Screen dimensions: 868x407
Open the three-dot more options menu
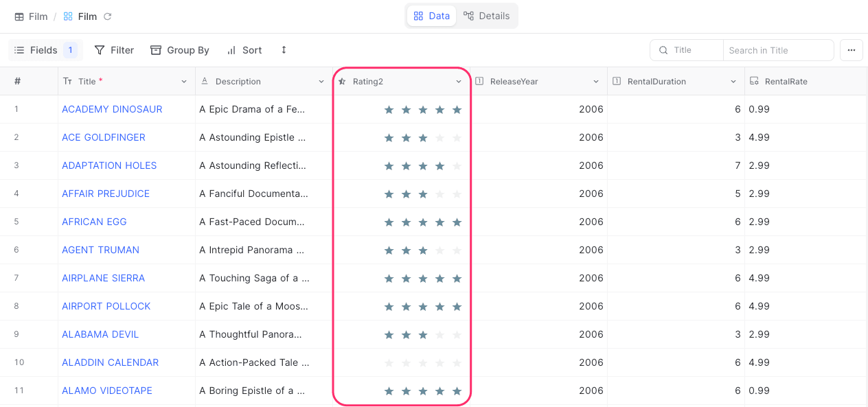852,50
